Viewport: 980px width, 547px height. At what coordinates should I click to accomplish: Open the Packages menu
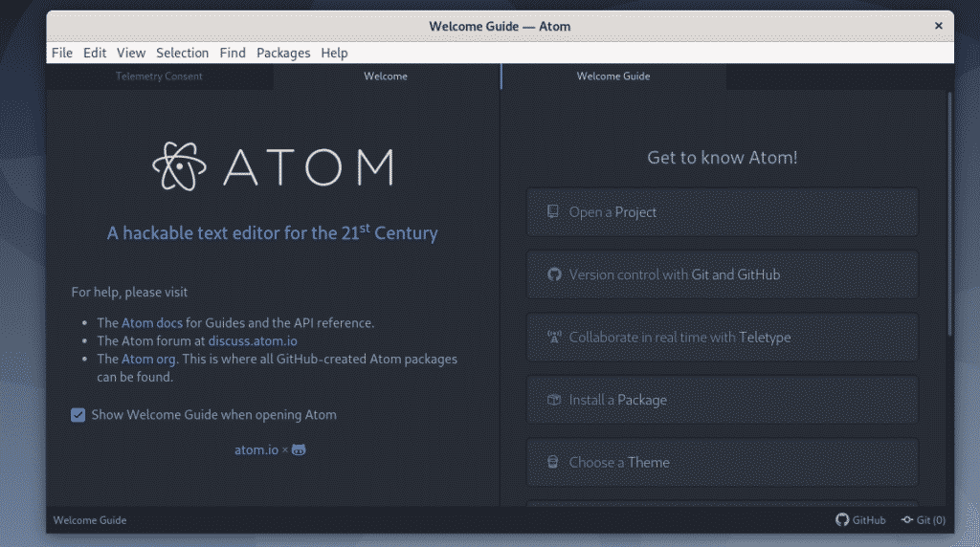[283, 54]
